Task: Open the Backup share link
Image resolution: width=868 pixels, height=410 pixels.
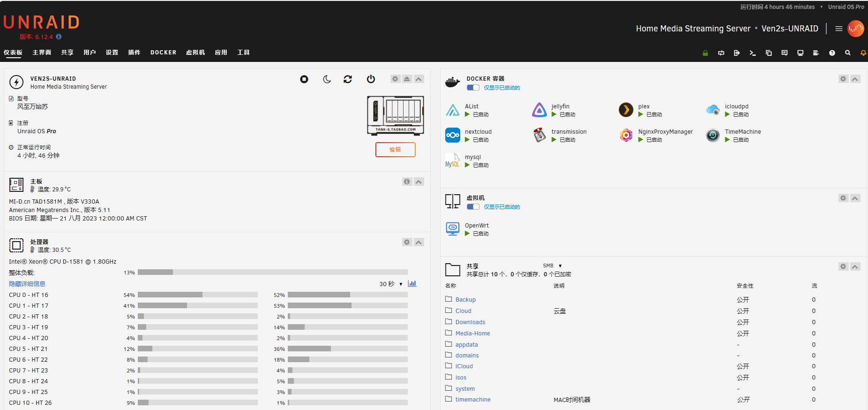Action: click(x=465, y=299)
